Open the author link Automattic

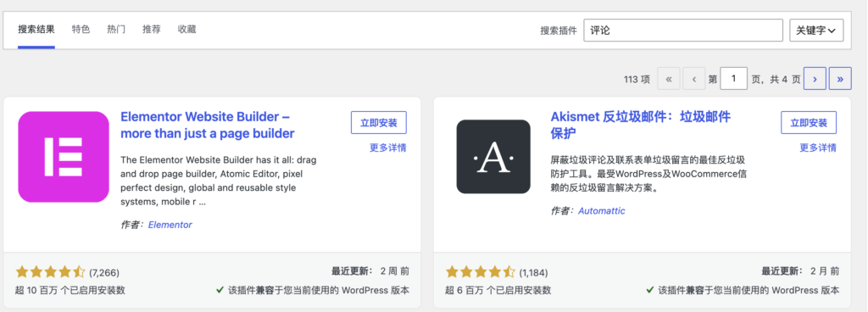click(x=602, y=211)
